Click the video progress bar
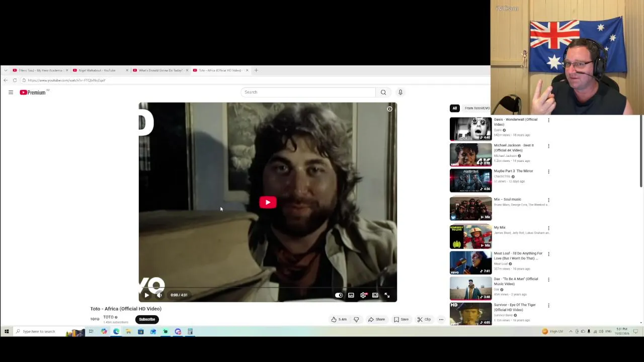The image size is (644, 362). (x=268, y=288)
